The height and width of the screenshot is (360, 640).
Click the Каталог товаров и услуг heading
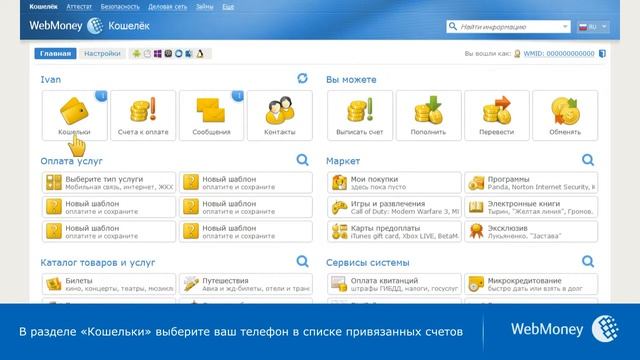tap(98, 262)
